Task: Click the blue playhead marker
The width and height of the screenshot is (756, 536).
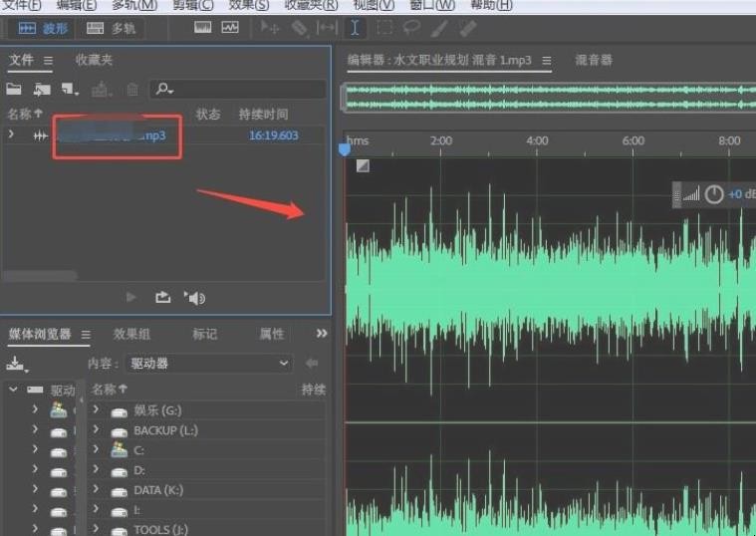Action: click(345, 149)
